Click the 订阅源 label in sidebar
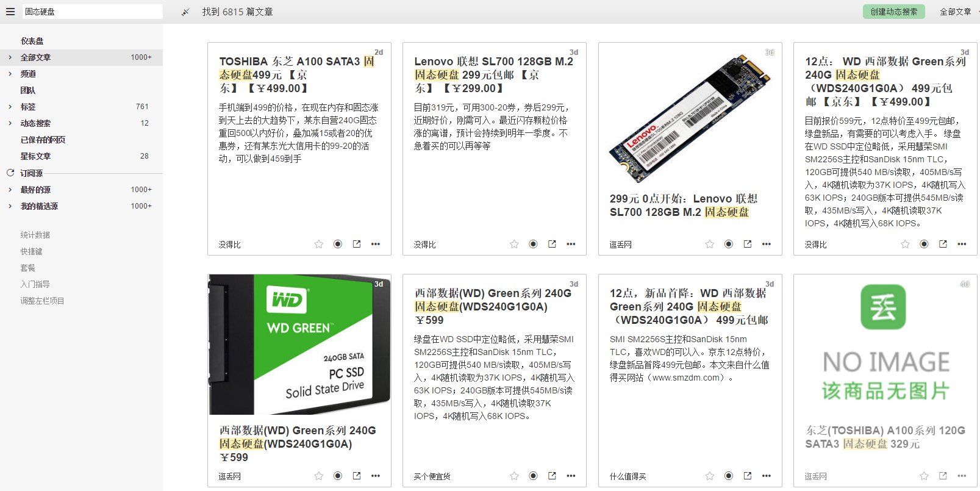Image resolution: width=980 pixels, height=491 pixels. (32, 173)
